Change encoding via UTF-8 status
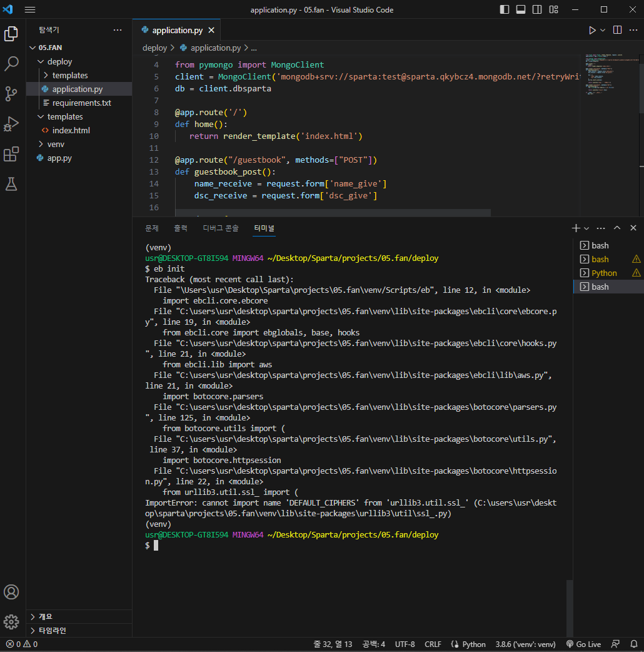The image size is (644, 652). [405, 644]
